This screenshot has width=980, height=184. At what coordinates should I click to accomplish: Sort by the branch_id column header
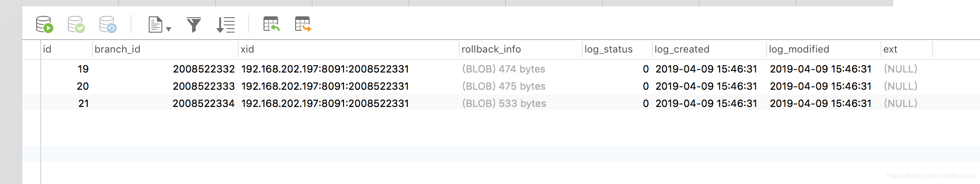(118, 49)
